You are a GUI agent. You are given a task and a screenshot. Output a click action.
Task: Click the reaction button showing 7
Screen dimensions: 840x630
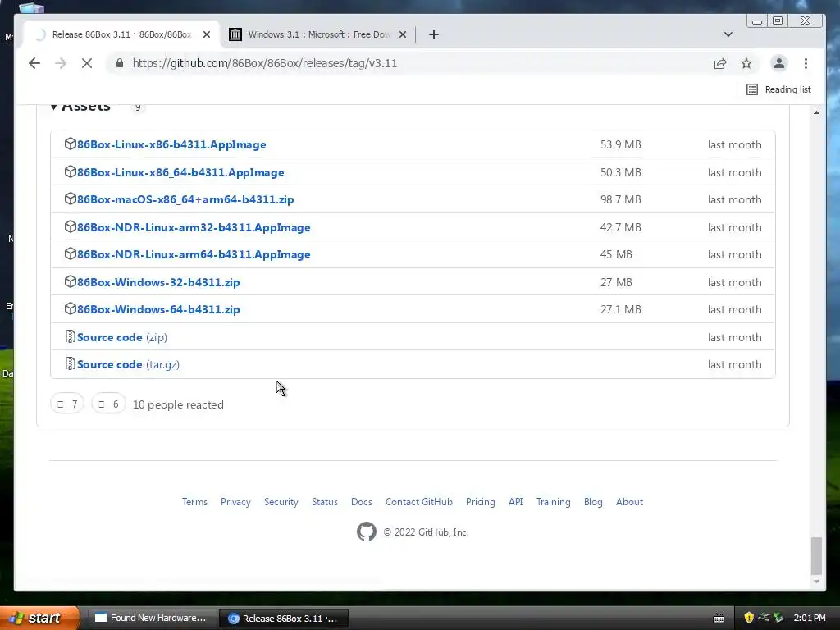pyautogui.click(x=67, y=404)
